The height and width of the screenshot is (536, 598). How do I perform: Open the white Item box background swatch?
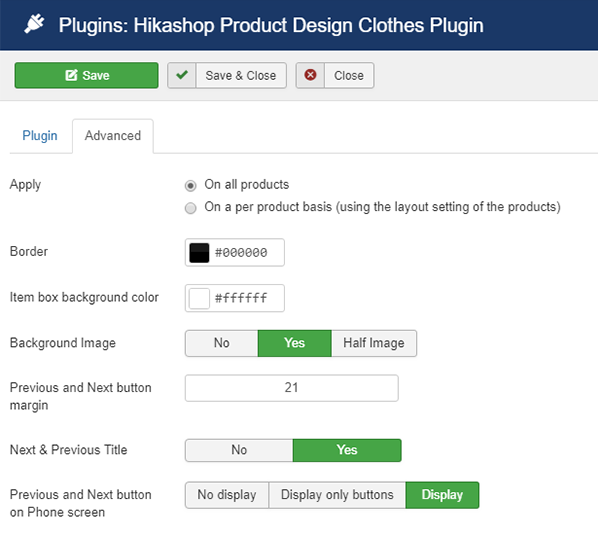[199, 298]
